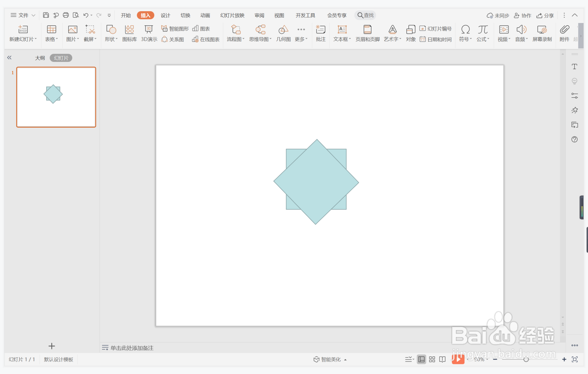Start slideshow with orange play button
This screenshot has width=588, height=374.
point(458,359)
